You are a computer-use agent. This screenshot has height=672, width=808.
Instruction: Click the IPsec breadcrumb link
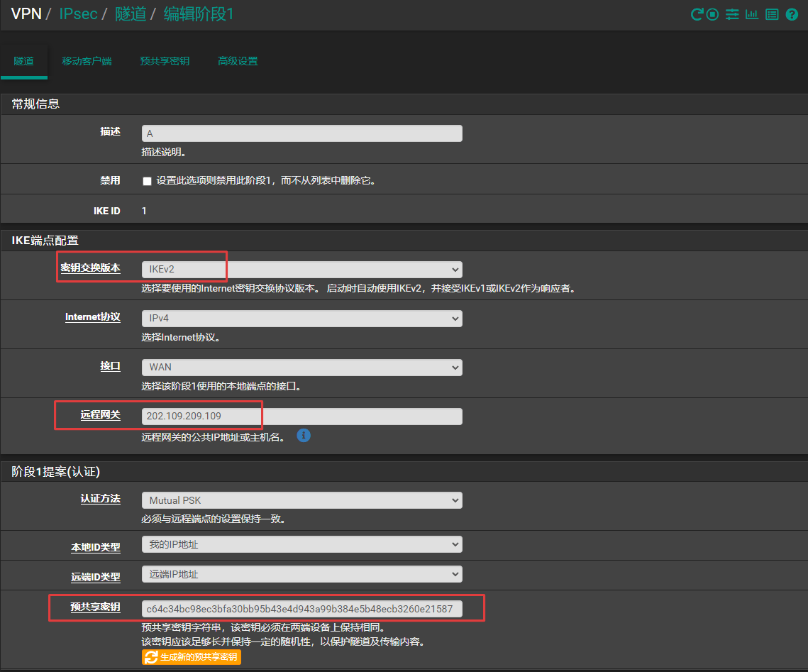click(78, 14)
